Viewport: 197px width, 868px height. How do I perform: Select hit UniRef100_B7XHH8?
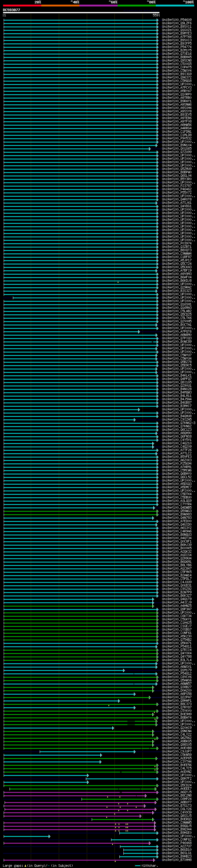tap(177, 860)
